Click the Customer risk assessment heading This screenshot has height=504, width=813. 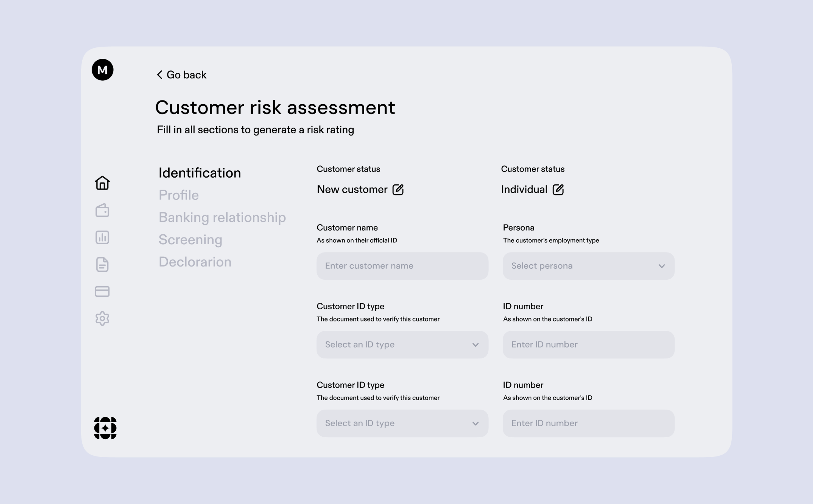275,107
